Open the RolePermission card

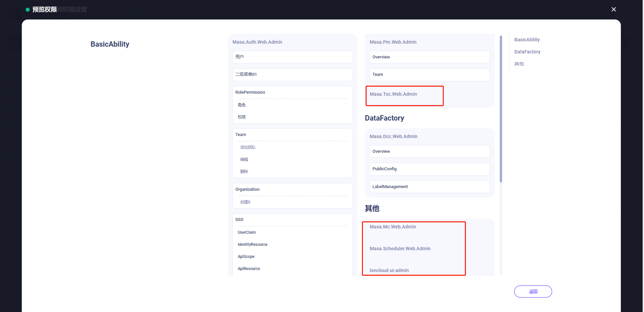[x=292, y=92]
